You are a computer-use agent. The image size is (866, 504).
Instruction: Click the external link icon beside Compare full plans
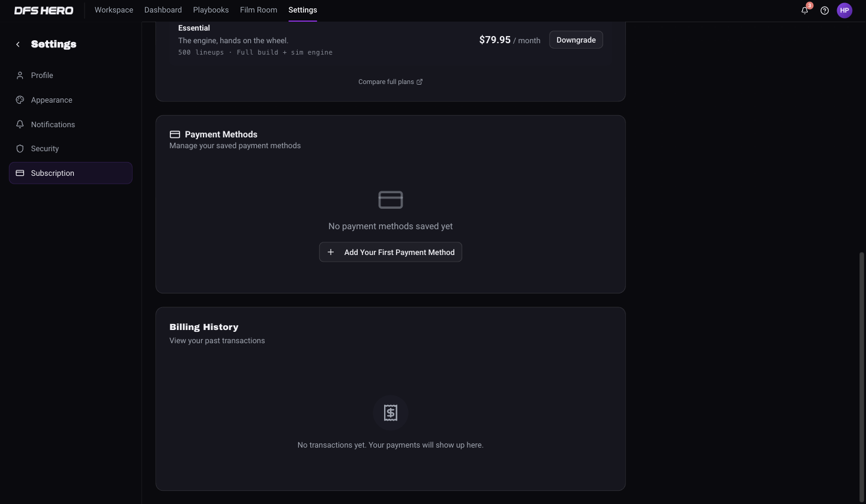419,82
